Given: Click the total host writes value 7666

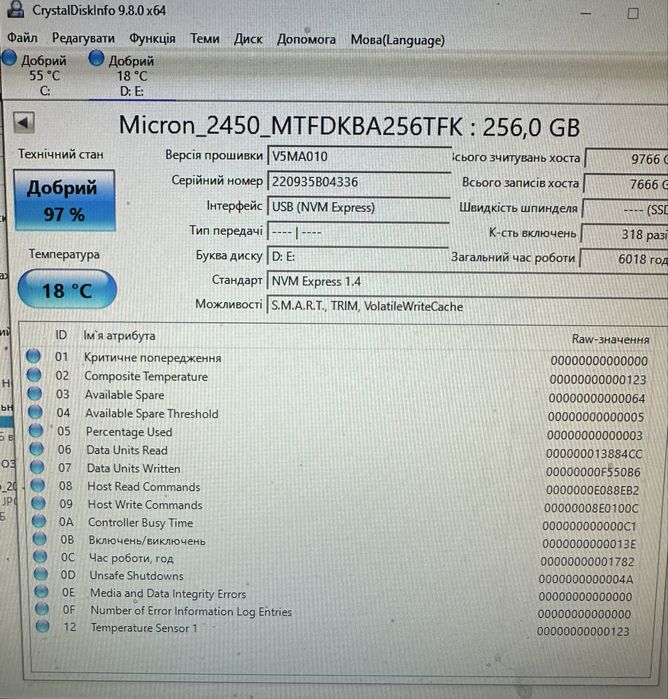Looking at the screenshot, I should pyautogui.click(x=626, y=184).
